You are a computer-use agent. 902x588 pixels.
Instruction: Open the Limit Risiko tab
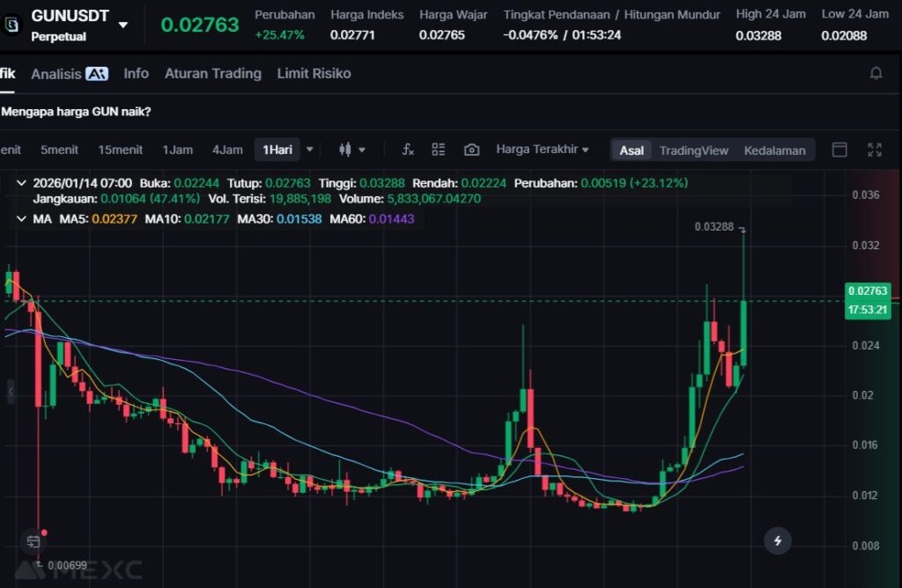tap(314, 74)
